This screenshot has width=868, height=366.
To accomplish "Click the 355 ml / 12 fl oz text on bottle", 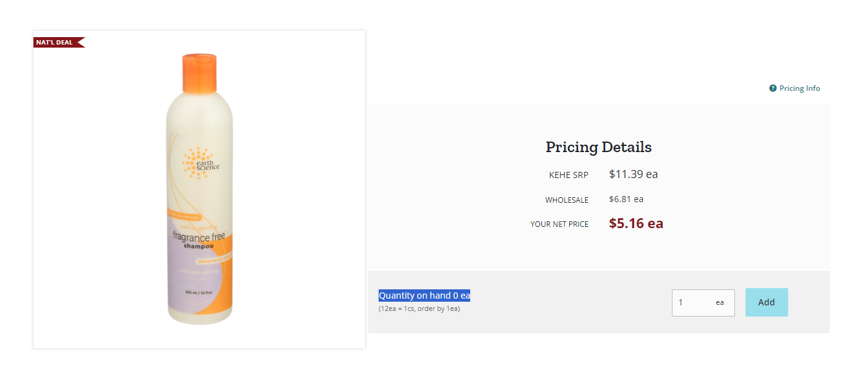I will (199, 292).
